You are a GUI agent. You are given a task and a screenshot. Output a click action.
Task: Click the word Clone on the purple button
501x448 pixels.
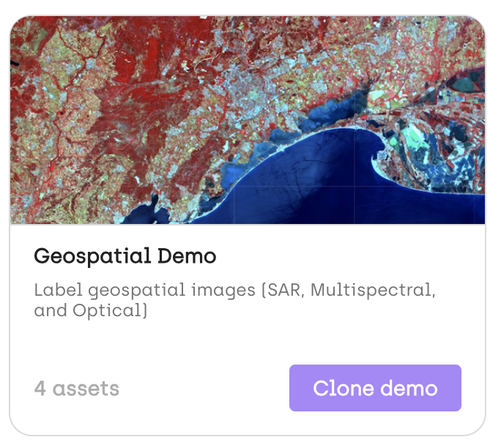[x=344, y=388]
